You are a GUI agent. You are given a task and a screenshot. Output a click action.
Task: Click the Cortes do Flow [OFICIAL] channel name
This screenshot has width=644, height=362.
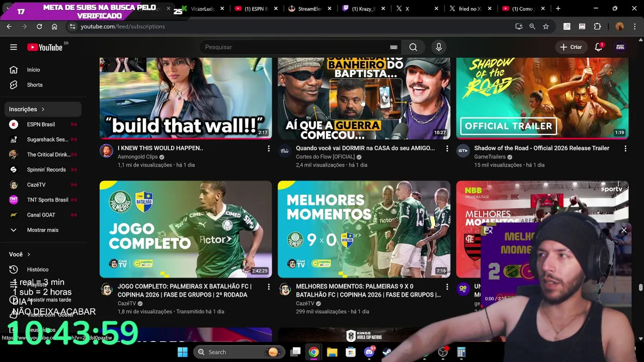(x=325, y=157)
